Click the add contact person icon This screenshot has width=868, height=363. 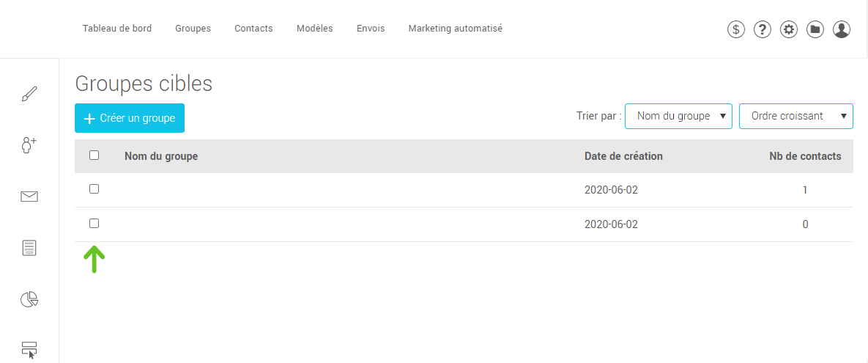(29, 145)
